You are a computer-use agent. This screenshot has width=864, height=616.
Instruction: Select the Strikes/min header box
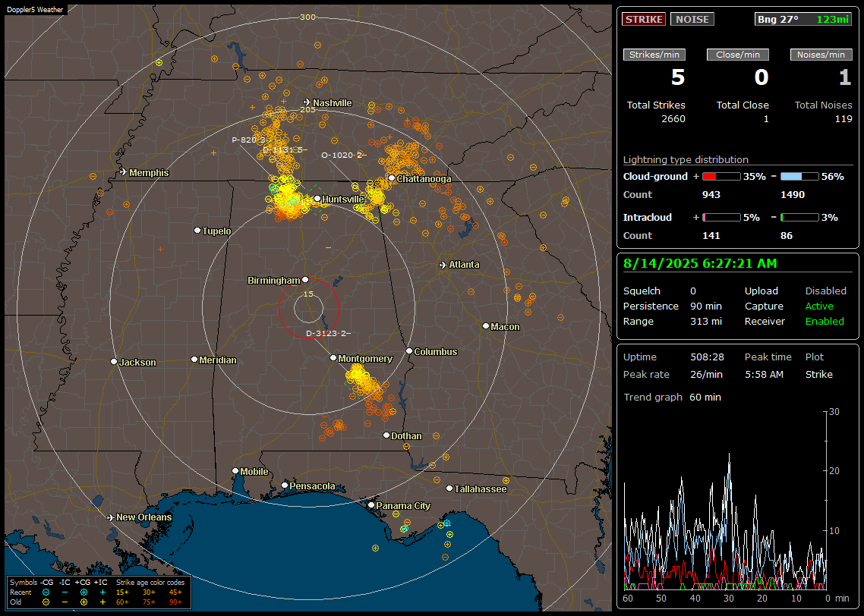pos(654,55)
